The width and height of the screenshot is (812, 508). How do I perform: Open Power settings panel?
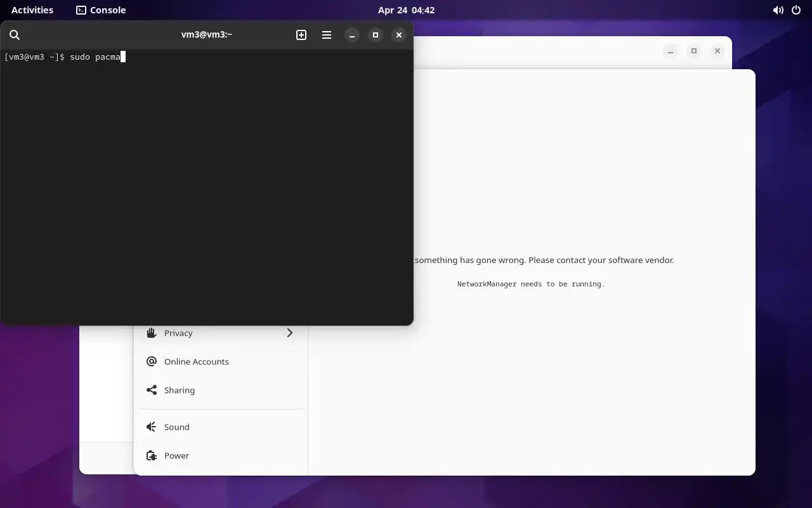click(221, 455)
